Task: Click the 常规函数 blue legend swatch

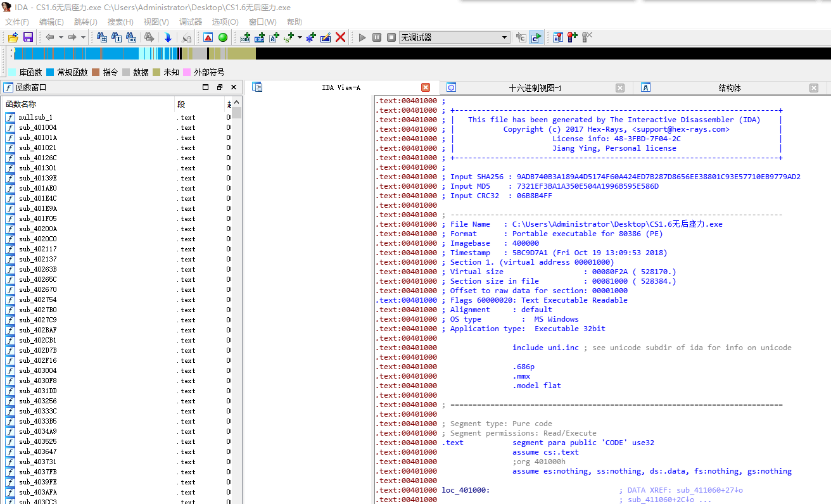Action: coord(50,72)
